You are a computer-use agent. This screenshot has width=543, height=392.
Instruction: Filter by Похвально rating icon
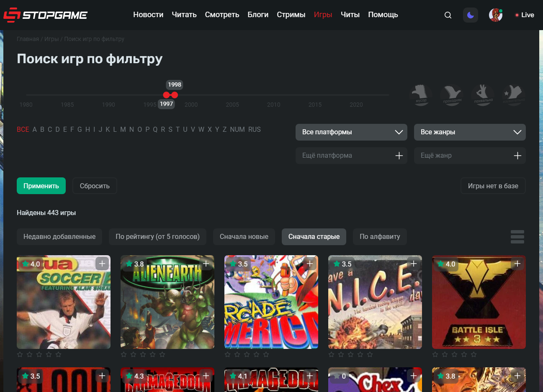click(x=483, y=95)
